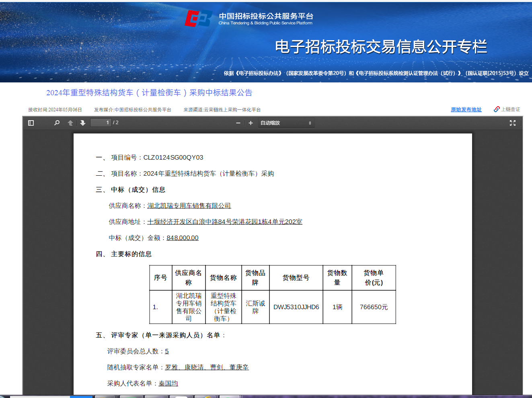Go to next PDF page
This screenshot has height=398, width=532.
[83, 123]
